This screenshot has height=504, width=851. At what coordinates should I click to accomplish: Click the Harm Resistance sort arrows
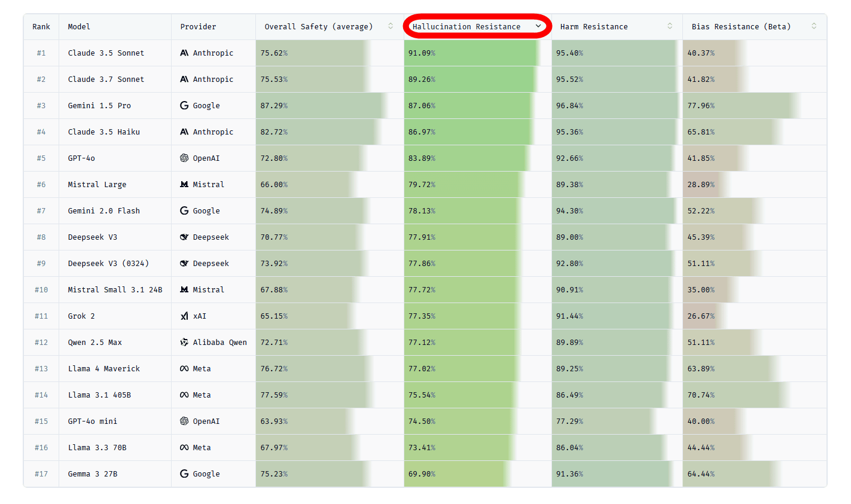click(670, 26)
